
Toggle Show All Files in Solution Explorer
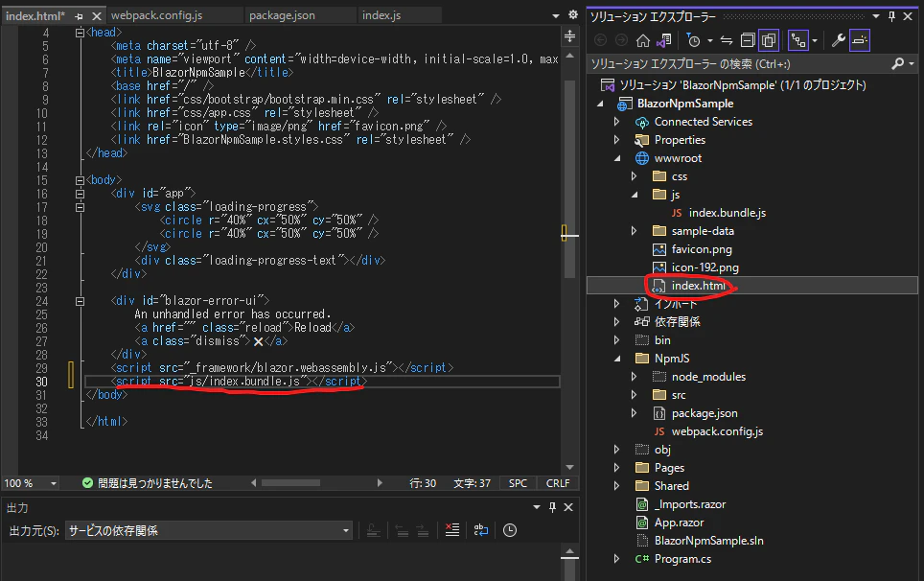(x=769, y=40)
